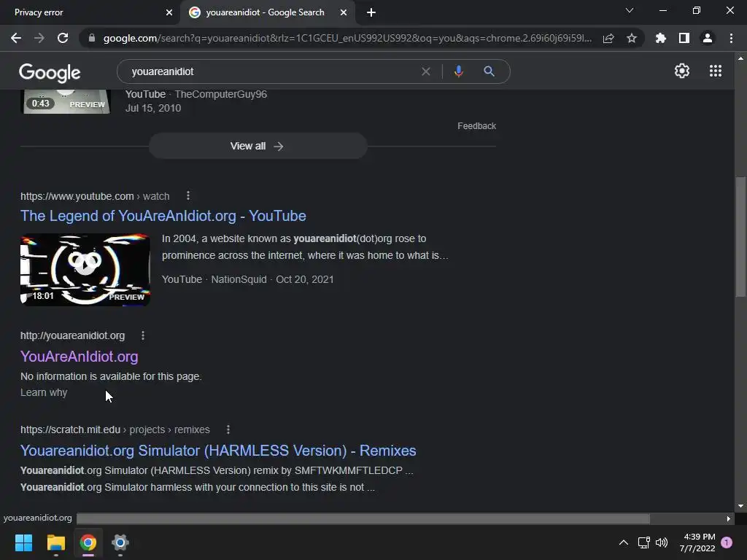The image size is (747, 560).
Task: Focus the Chrome address bar URL
Action: [x=347, y=38]
